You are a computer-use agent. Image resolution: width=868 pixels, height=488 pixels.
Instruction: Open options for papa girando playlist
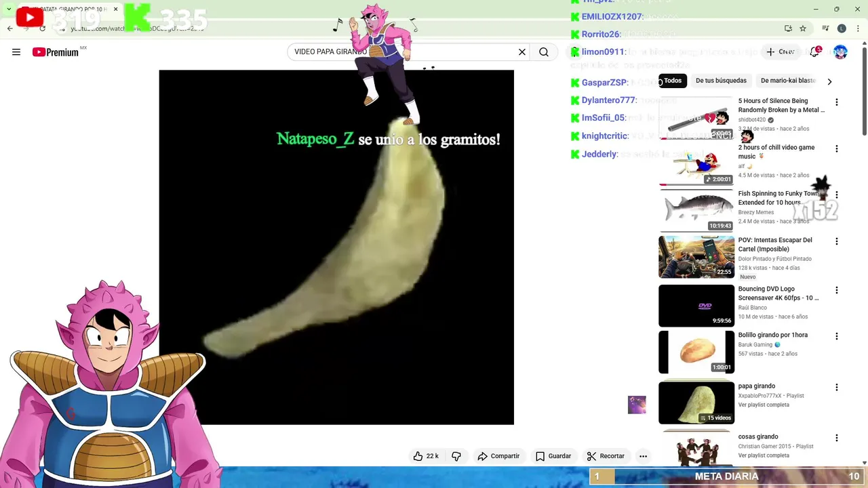837,388
